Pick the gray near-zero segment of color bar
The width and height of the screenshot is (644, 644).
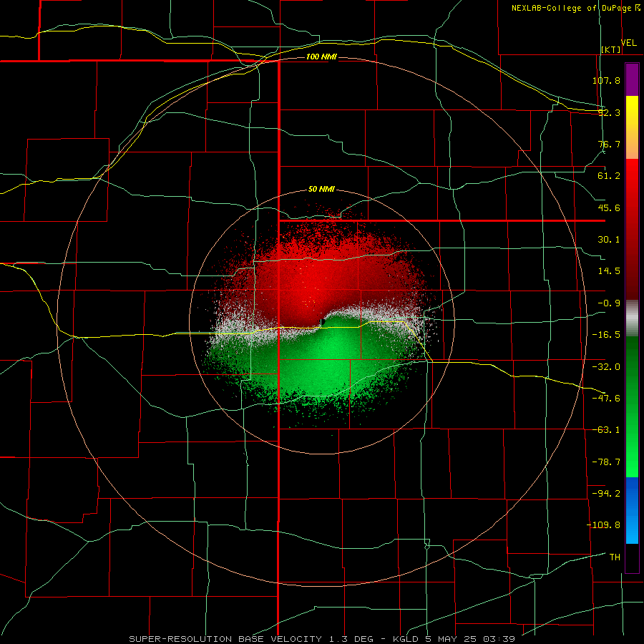point(632,318)
